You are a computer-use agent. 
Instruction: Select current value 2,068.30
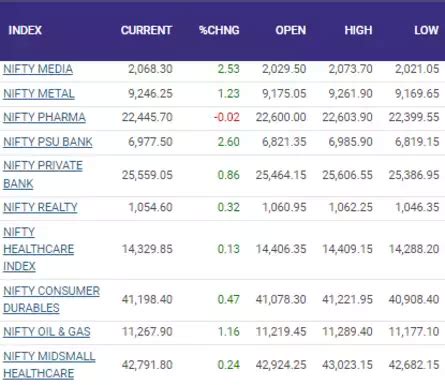150,69
